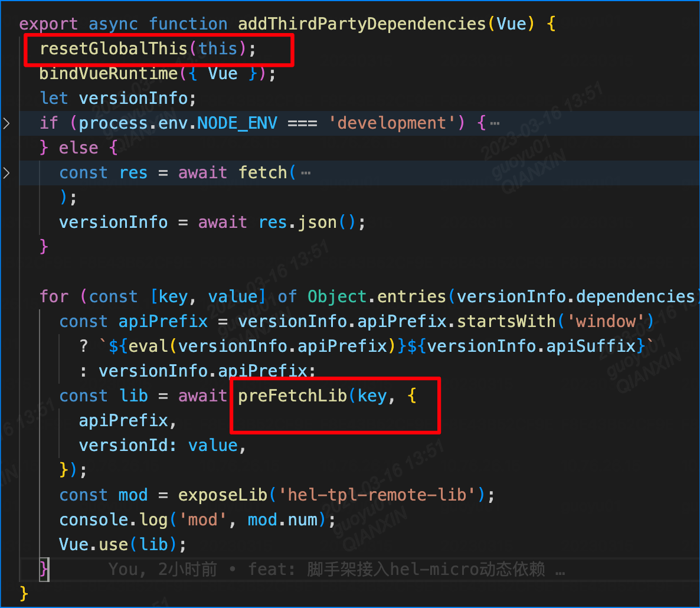Click the inline ellipsis after the if statement
The image size is (700, 608).
pos(495,123)
